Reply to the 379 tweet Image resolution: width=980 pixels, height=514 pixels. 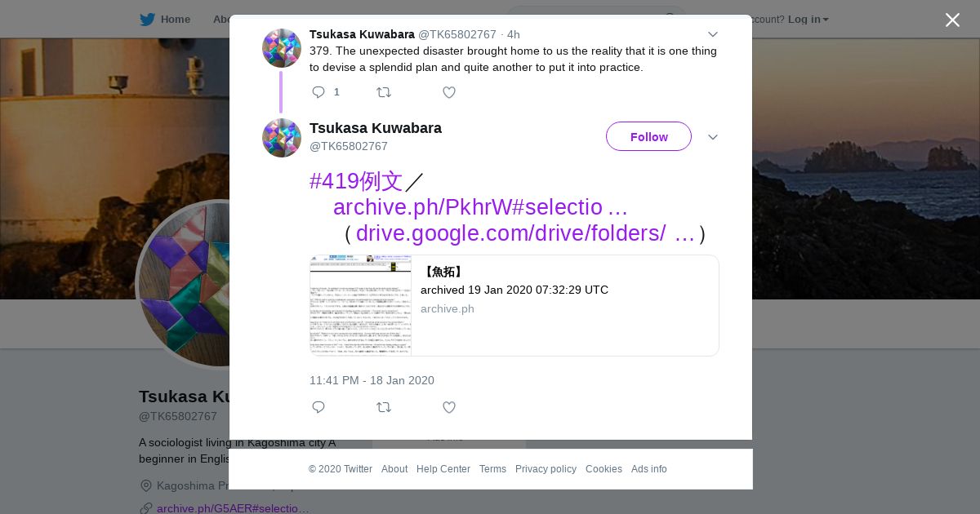pos(318,92)
